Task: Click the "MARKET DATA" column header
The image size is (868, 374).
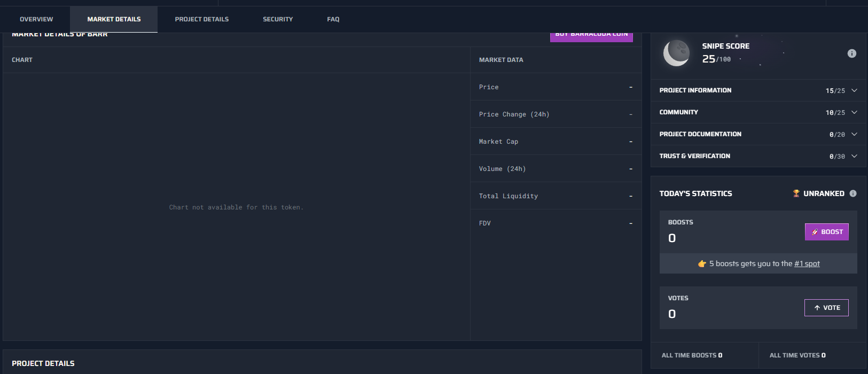Action: point(501,60)
